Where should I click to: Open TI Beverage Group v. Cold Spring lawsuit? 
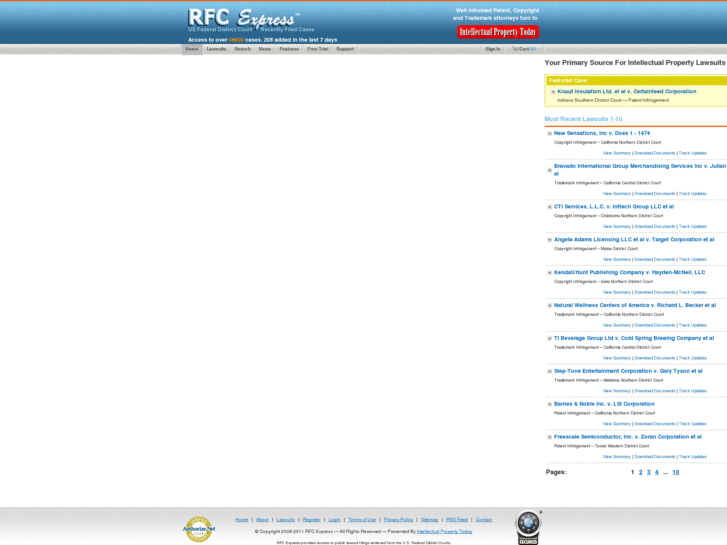[634, 338]
